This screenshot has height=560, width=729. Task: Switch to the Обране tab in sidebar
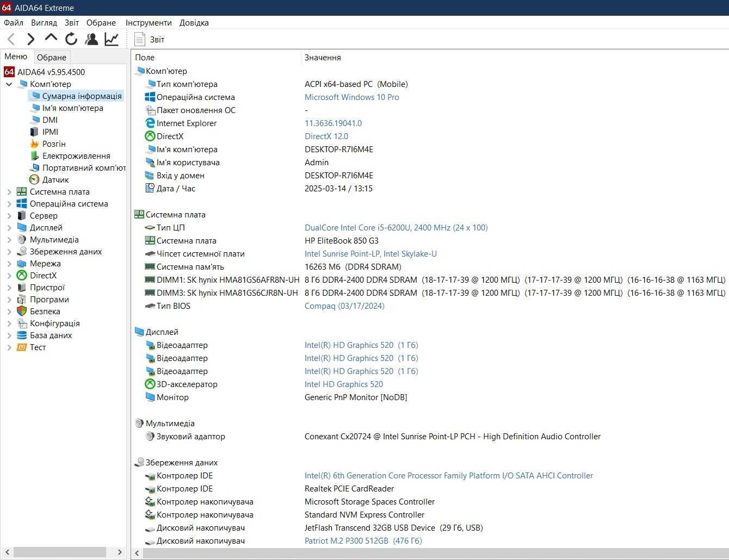pyautogui.click(x=52, y=57)
